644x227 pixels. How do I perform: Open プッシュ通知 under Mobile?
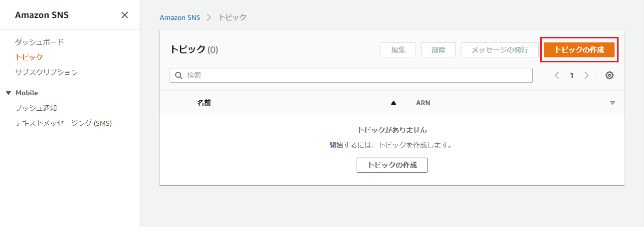(39, 108)
